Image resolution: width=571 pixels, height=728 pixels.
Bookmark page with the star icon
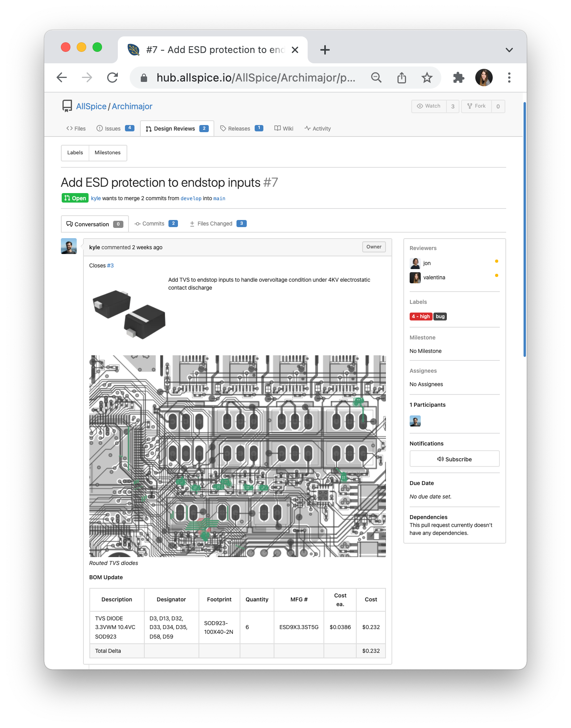coord(427,78)
